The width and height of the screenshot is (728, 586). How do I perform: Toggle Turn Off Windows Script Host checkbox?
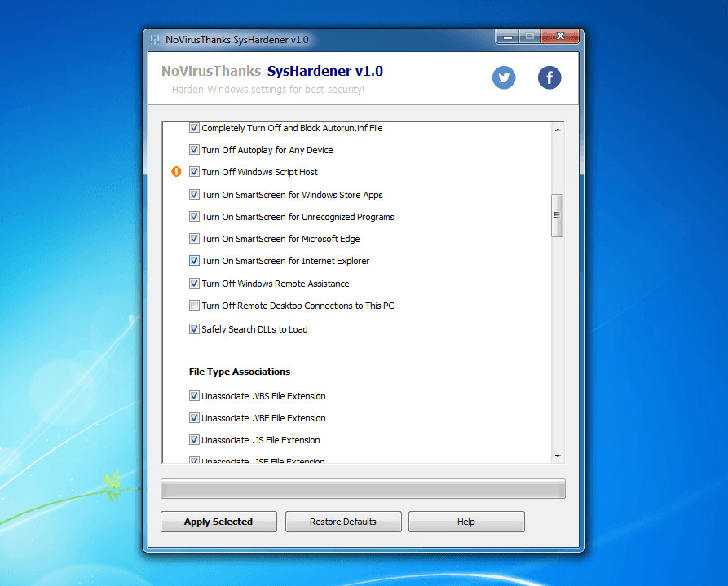194,172
